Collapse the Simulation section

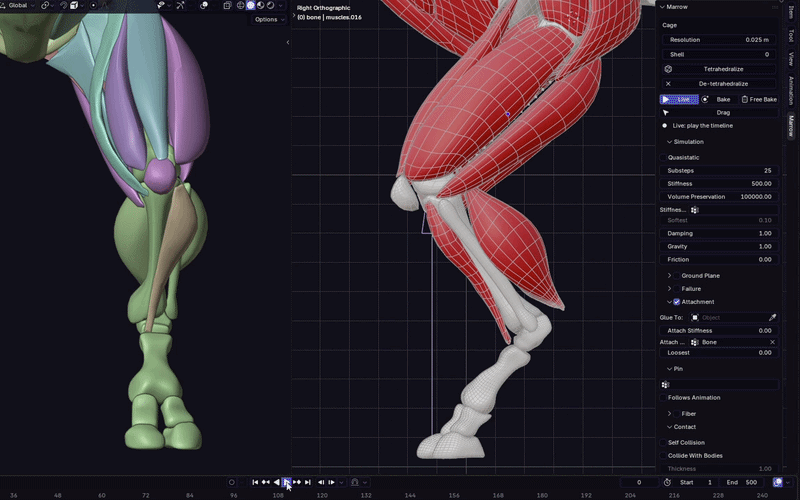669,142
